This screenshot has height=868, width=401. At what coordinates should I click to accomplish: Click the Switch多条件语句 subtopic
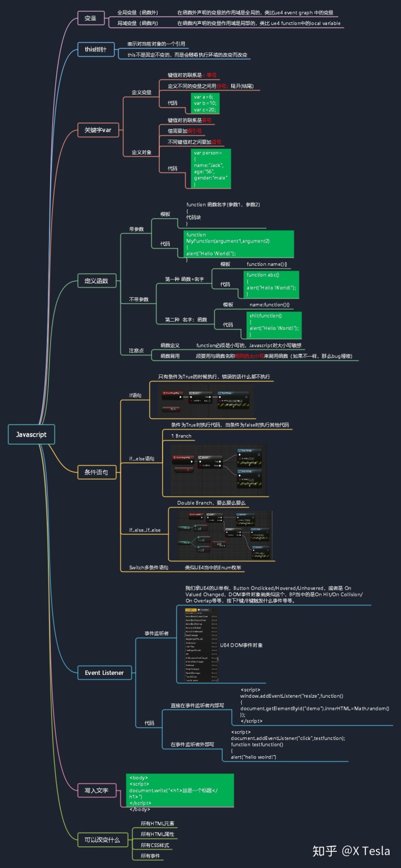point(149,568)
